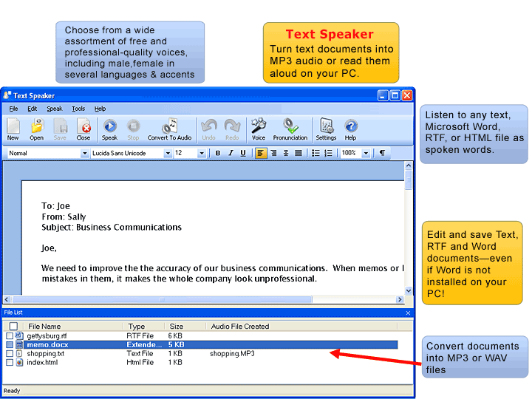Expand the 100% zoom dropdown
Screen dimensions: 532x399
366,154
